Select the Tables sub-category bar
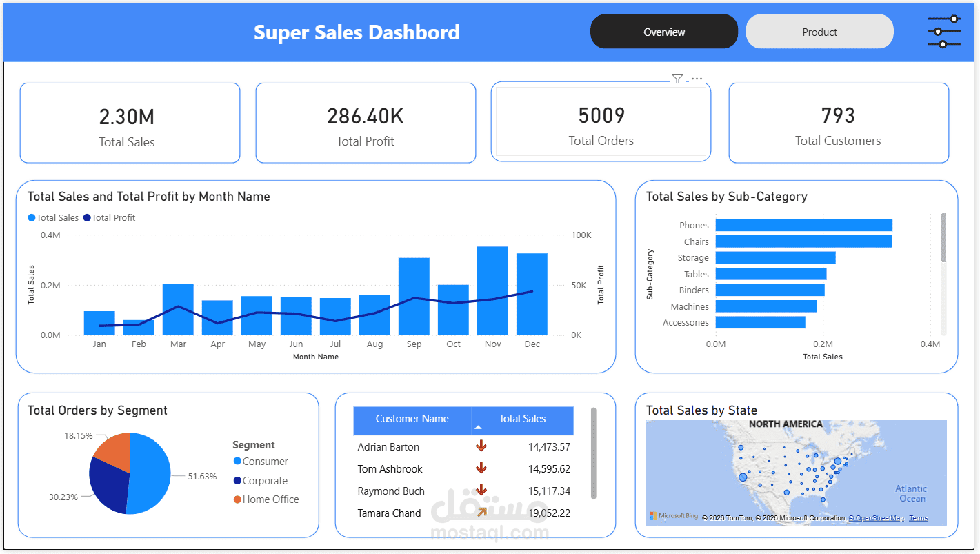Viewport: 980px width, 554px height. [771, 274]
